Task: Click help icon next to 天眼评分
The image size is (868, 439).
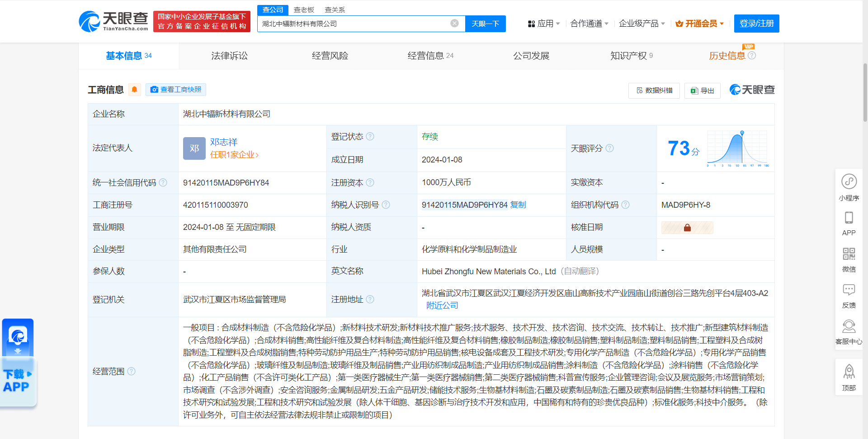Action: click(610, 148)
